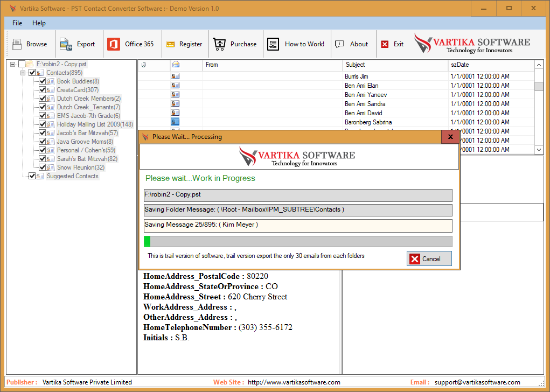This screenshot has height=392, width=550.
Task: Uncheck the Contacts(895) checkbox
Action: point(32,73)
